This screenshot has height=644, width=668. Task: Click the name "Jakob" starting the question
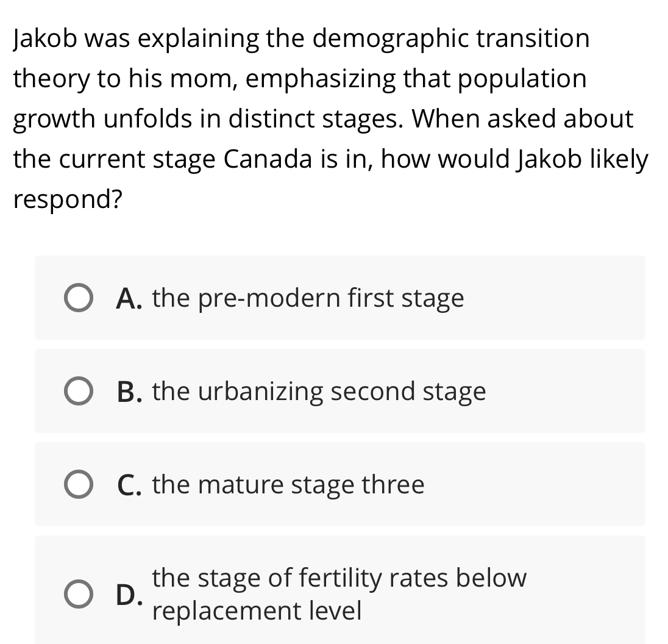point(45,38)
